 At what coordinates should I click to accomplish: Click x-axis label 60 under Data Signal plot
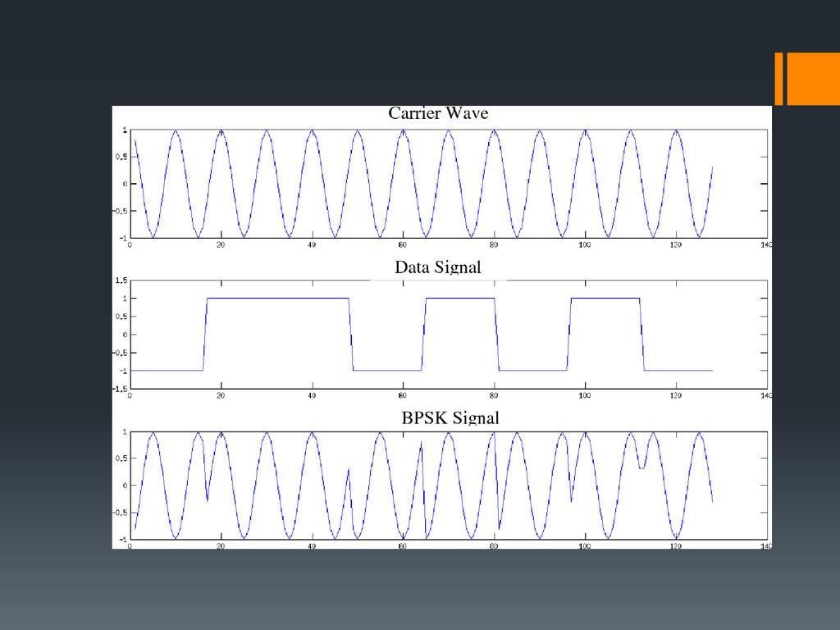point(402,396)
